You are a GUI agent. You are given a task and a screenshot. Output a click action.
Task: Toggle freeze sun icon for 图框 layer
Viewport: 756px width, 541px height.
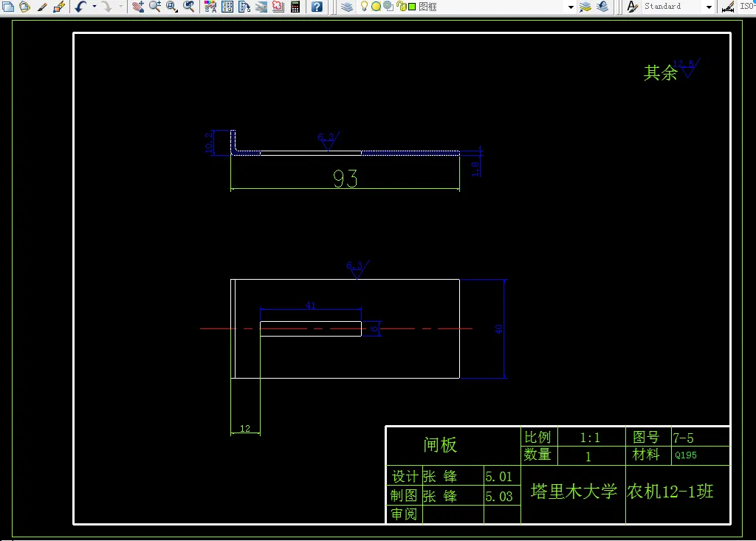tap(376, 7)
